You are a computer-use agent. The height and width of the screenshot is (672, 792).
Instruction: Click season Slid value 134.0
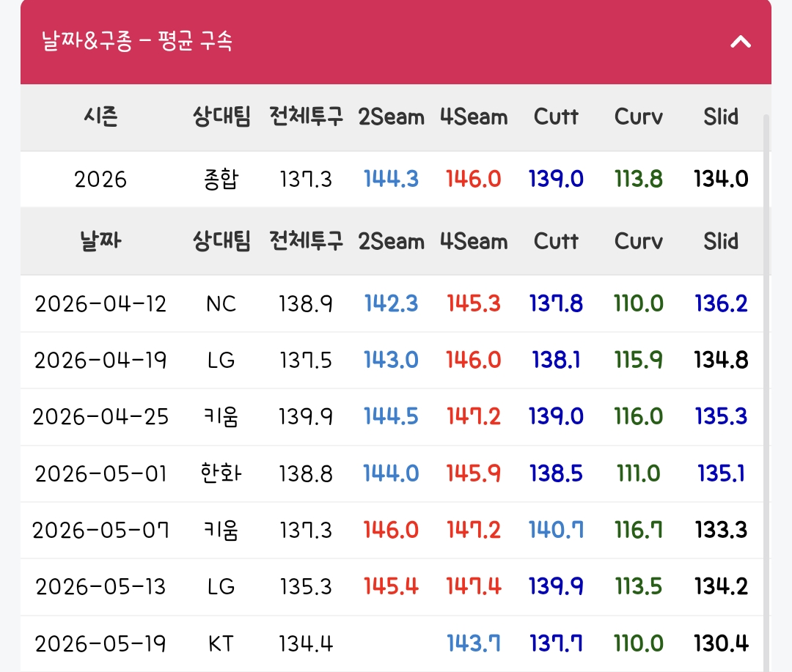tap(721, 180)
